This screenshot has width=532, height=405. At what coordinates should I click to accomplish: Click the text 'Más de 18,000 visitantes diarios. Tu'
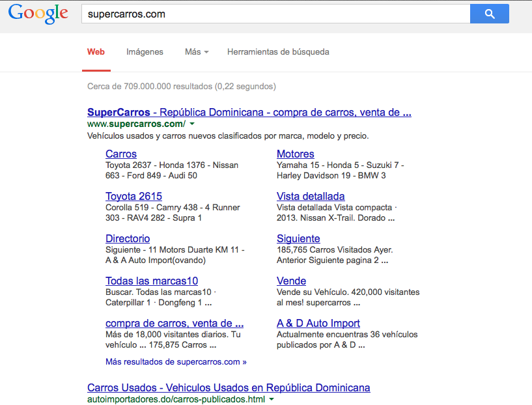[x=173, y=335]
